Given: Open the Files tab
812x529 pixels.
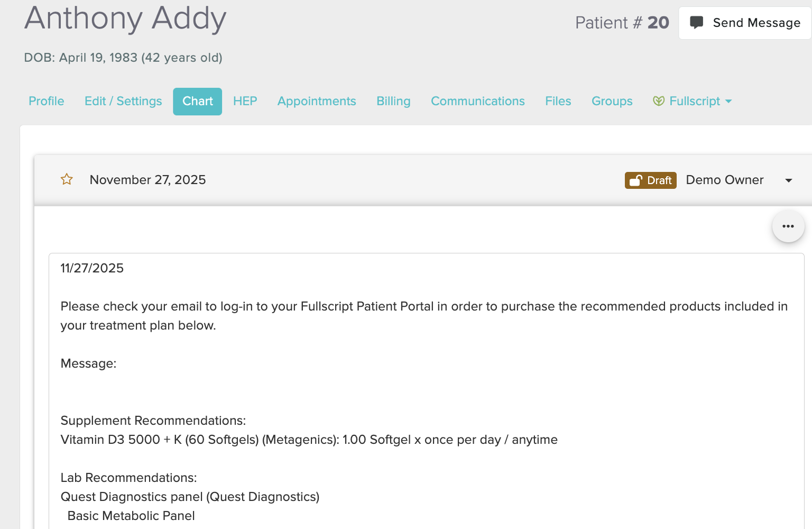Looking at the screenshot, I should point(558,101).
